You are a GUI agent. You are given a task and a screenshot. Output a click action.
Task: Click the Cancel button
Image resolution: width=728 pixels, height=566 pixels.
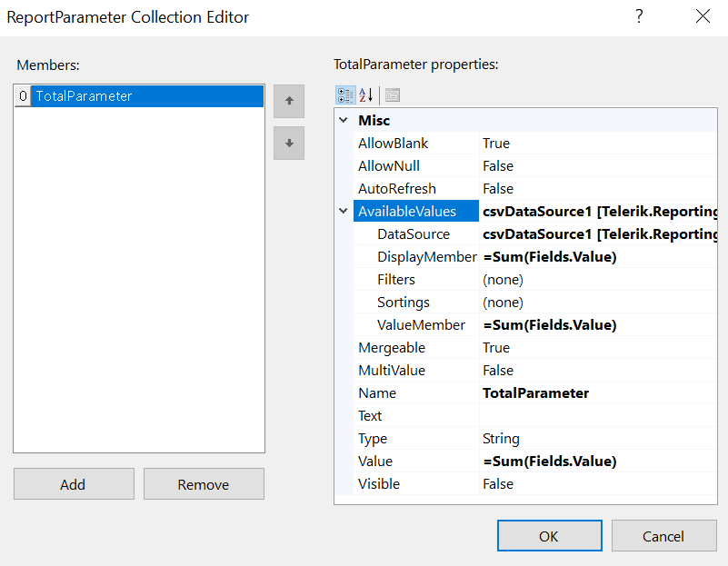click(x=663, y=536)
